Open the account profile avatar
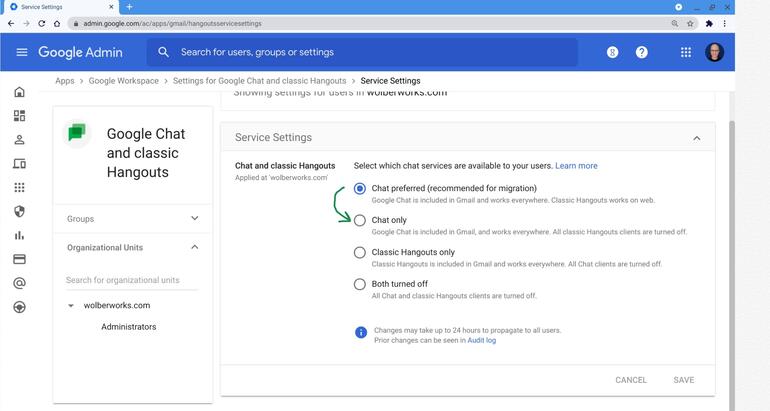Screen dimensions: 770x411 tap(715, 52)
